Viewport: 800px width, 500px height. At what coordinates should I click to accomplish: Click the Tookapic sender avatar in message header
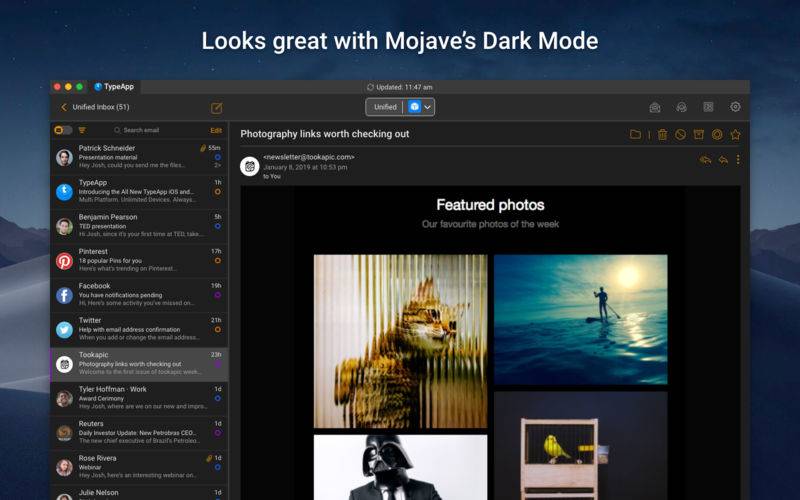click(x=249, y=166)
